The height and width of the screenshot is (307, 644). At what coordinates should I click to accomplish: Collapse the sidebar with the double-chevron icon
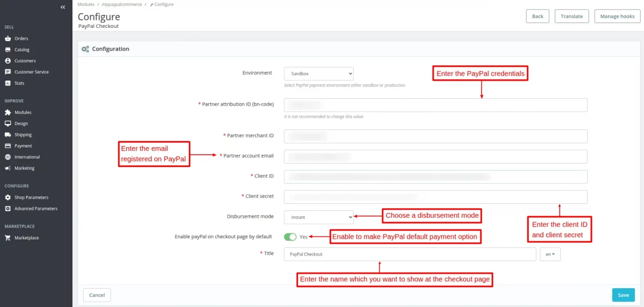(63, 7)
